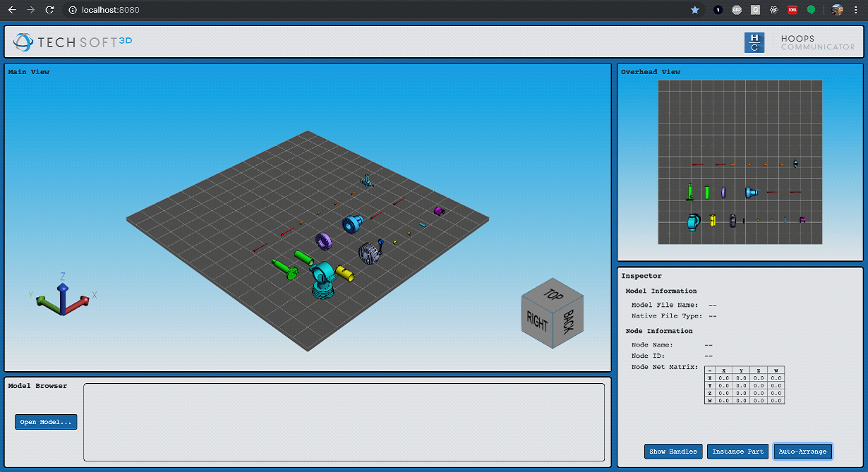This screenshot has height=472, width=868.
Task: Click the Open Model... button
Action: pos(46,422)
